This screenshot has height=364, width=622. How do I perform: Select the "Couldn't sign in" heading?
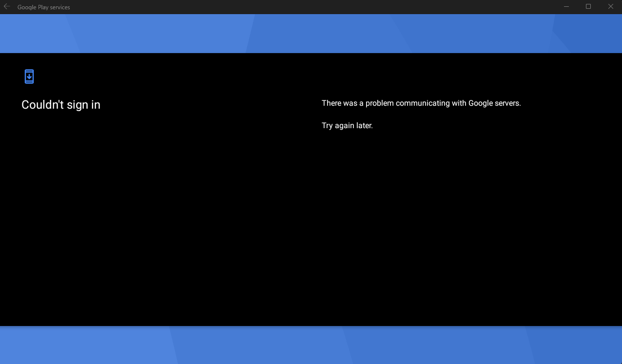(61, 105)
